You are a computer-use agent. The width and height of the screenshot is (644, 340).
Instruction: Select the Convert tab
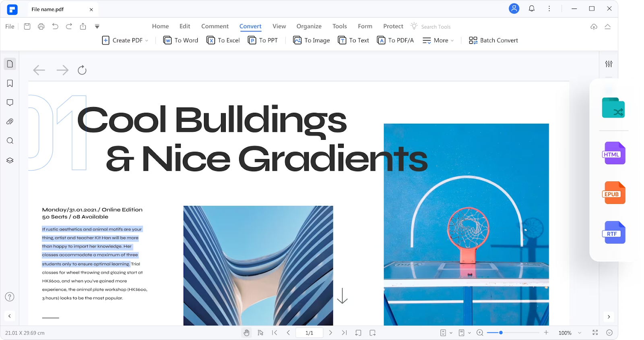(250, 26)
